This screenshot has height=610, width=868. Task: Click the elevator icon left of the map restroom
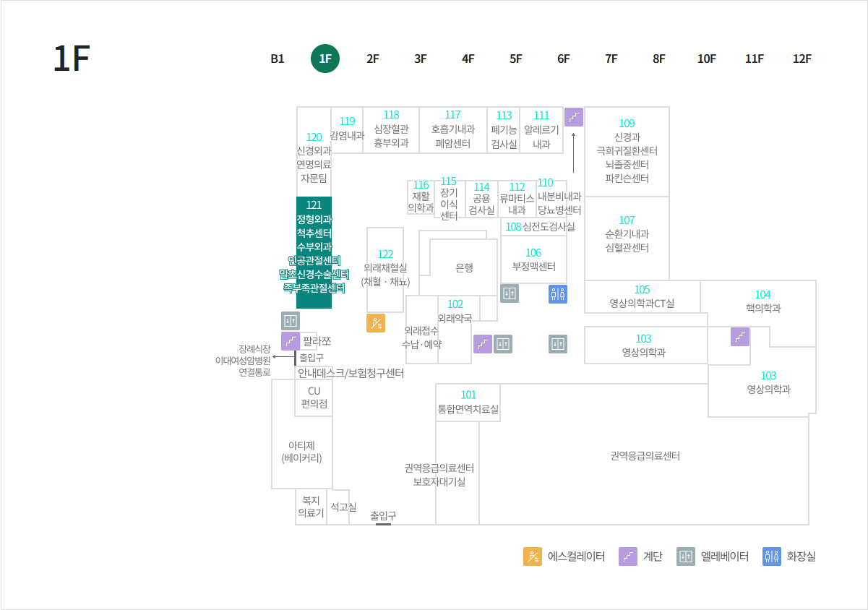click(x=510, y=293)
